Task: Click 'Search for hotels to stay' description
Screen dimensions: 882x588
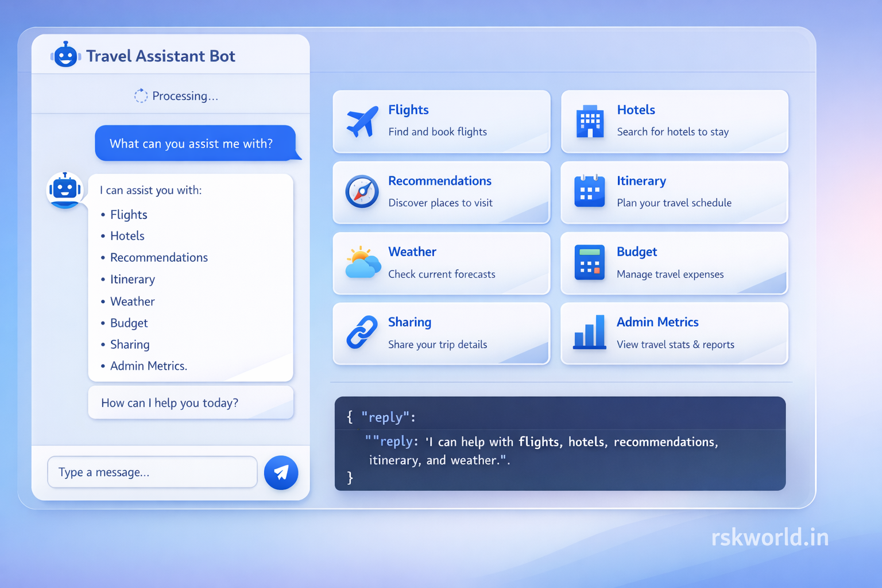Action: coord(673,132)
